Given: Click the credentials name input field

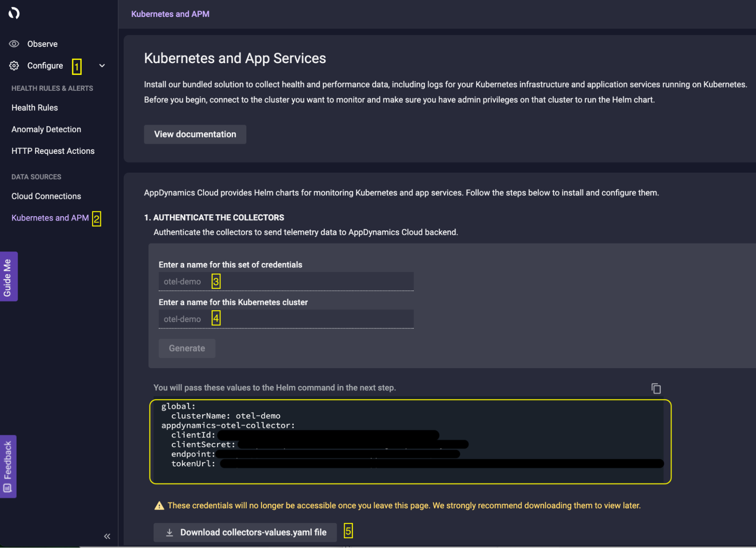Looking at the screenshot, I should (286, 281).
